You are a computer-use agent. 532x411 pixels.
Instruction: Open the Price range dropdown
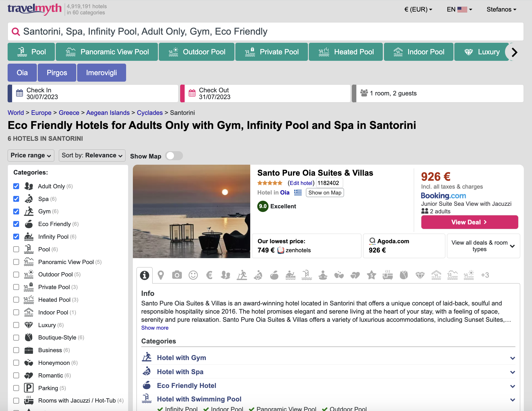click(x=31, y=155)
